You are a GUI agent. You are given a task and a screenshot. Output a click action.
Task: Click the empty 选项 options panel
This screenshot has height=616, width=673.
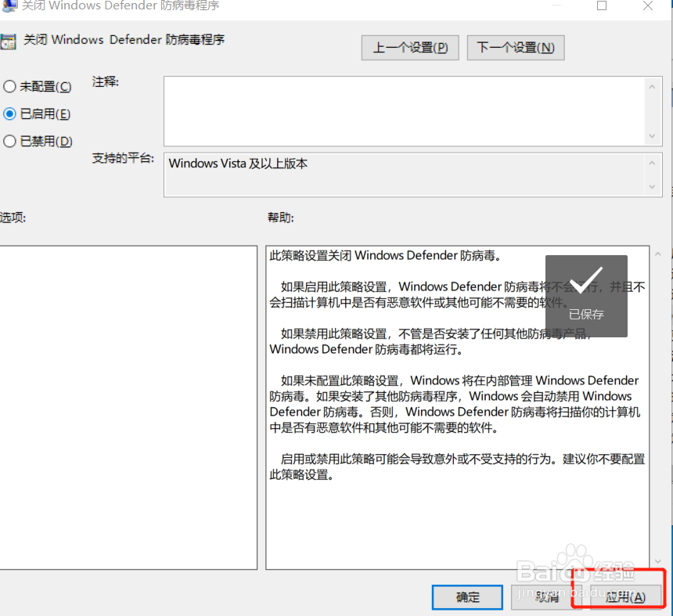(x=128, y=408)
